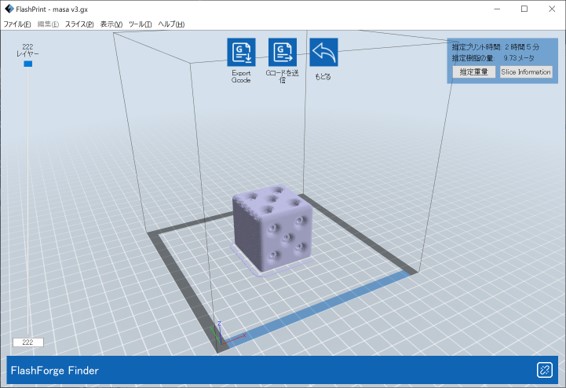Open the スライス menu

pyautogui.click(x=79, y=24)
